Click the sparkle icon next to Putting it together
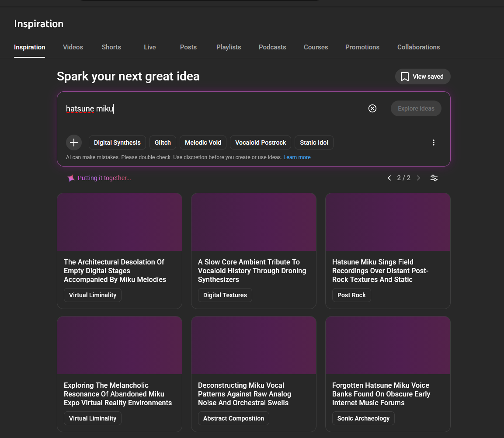This screenshot has height=438, width=504. [x=71, y=178]
